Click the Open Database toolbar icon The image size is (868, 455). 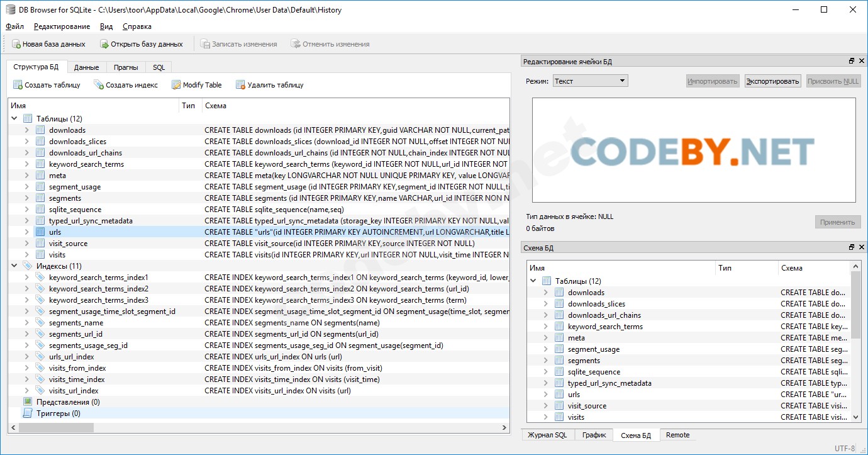104,44
